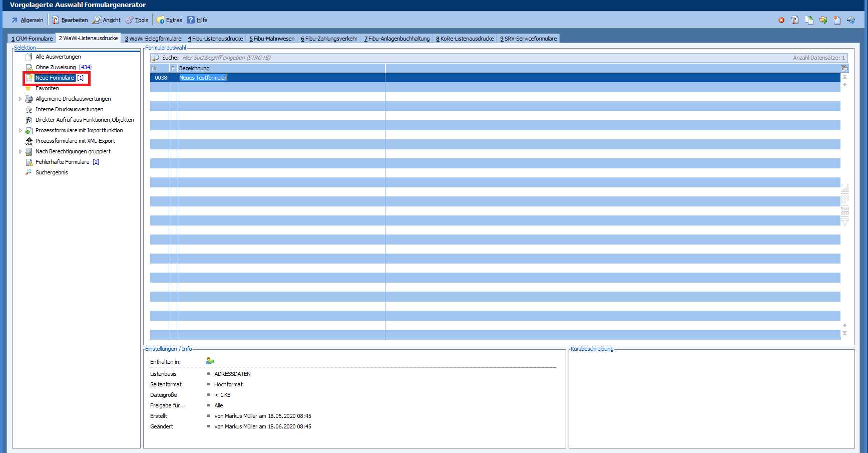Click the filter funnel icon beside the list

(845, 222)
